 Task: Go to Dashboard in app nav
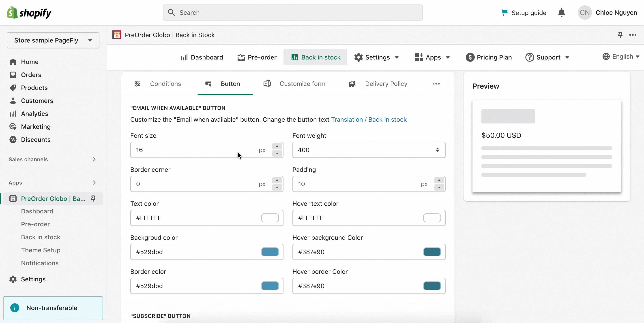coord(202,57)
